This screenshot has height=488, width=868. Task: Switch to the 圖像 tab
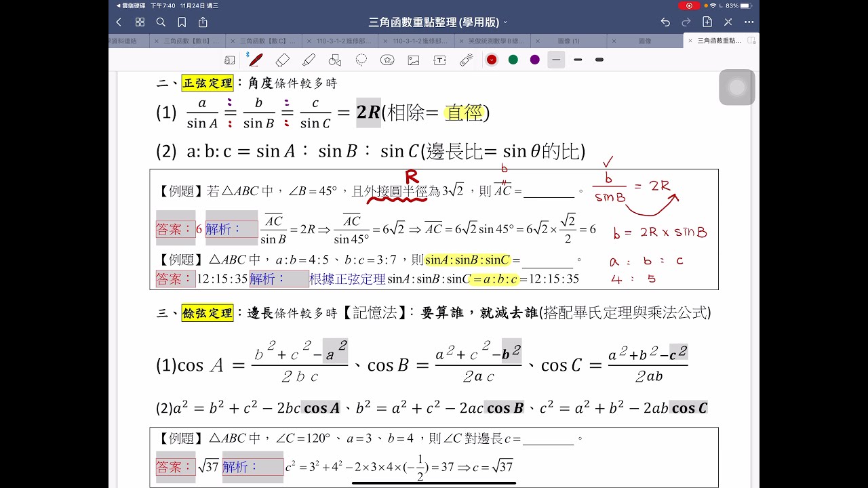point(645,41)
